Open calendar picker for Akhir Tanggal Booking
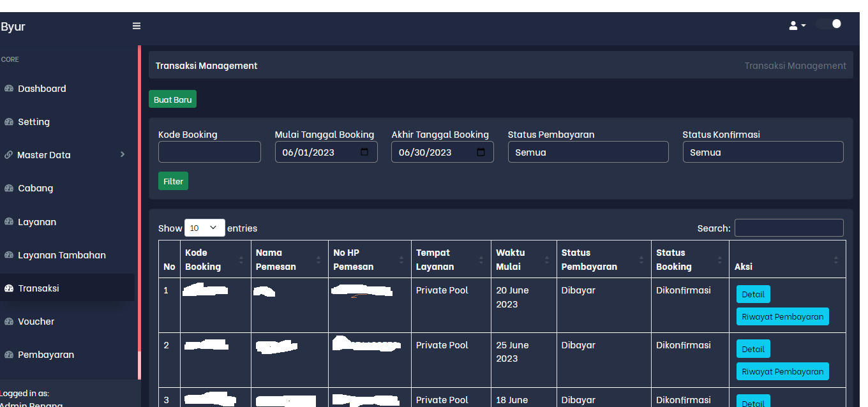The image size is (868, 407). 481,152
